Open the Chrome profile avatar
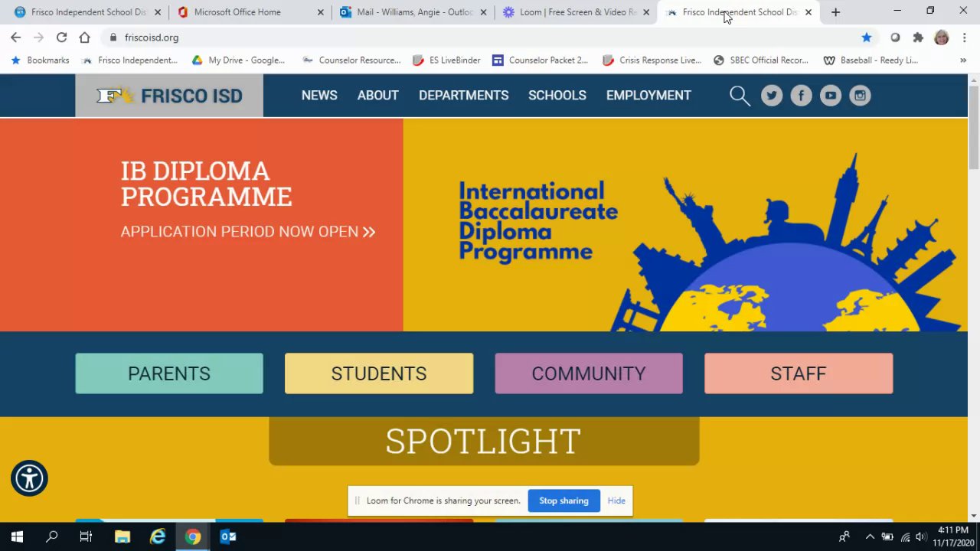 (942, 37)
